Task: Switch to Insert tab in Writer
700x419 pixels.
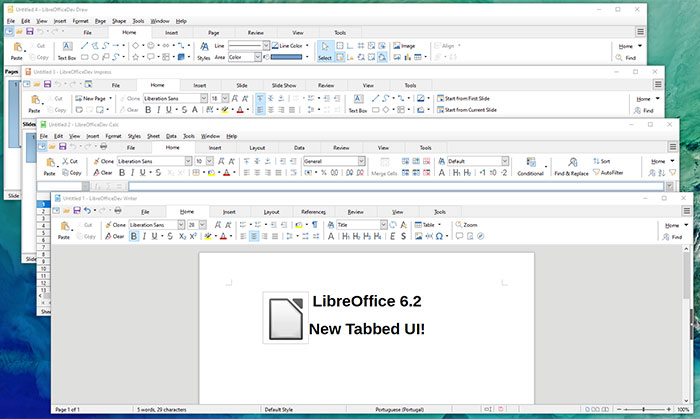Action: point(229,212)
